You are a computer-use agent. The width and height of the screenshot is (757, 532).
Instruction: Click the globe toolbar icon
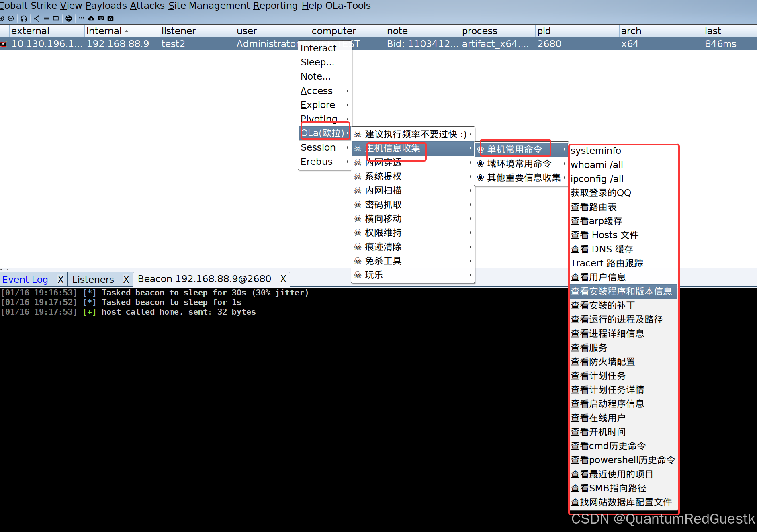click(69, 18)
